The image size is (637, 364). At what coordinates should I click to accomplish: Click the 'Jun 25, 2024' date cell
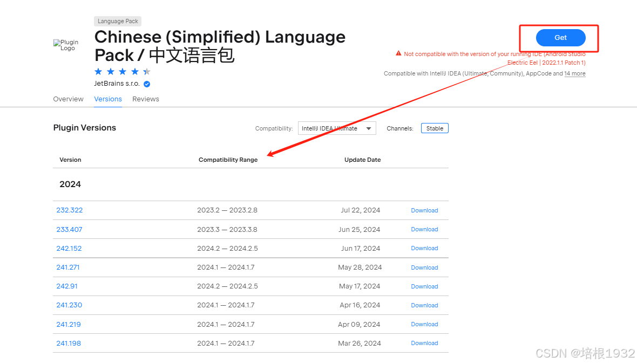click(x=359, y=229)
